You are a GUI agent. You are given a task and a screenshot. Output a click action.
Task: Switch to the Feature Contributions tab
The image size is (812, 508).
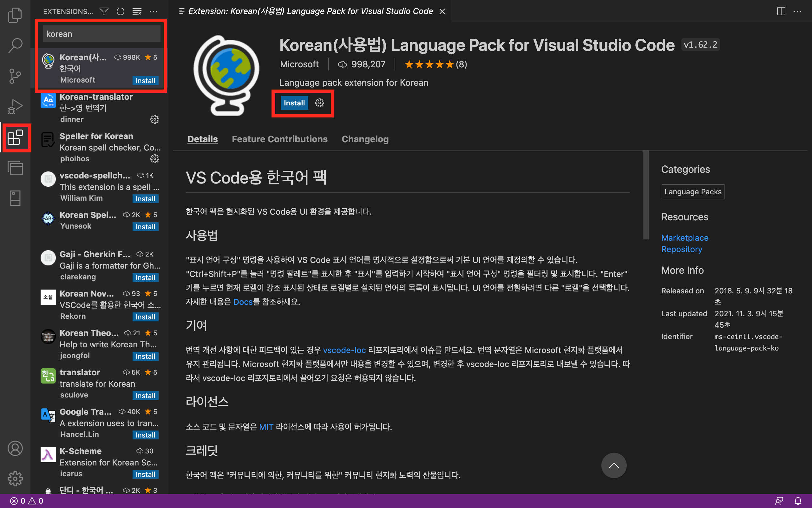(x=279, y=139)
